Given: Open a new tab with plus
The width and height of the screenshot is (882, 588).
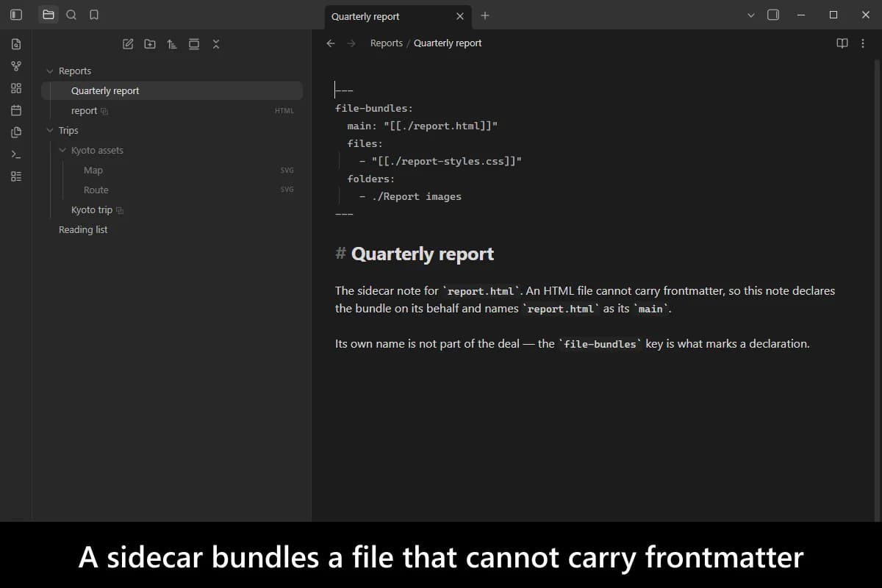Looking at the screenshot, I should coord(485,15).
